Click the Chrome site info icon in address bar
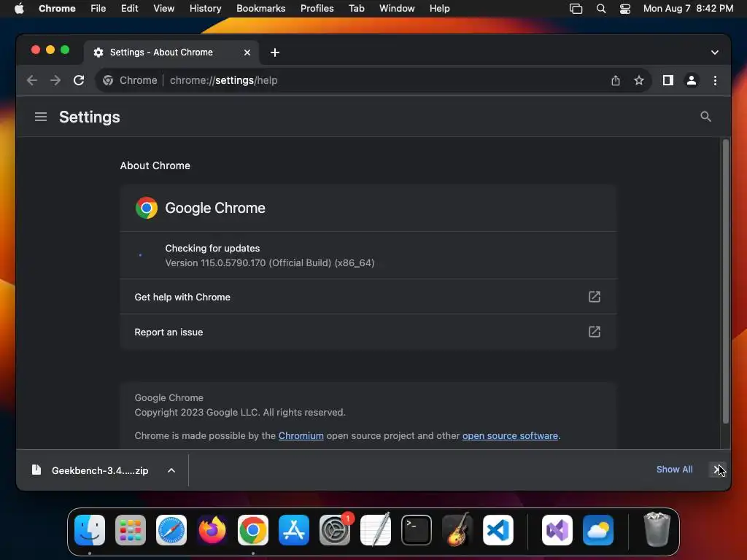 (x=108, y=80)
